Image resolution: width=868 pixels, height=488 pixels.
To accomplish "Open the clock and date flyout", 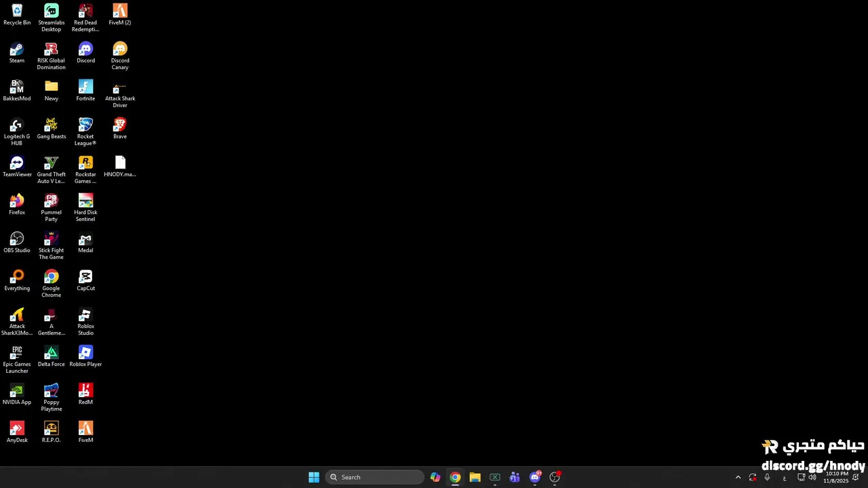I will click(836, 477).
